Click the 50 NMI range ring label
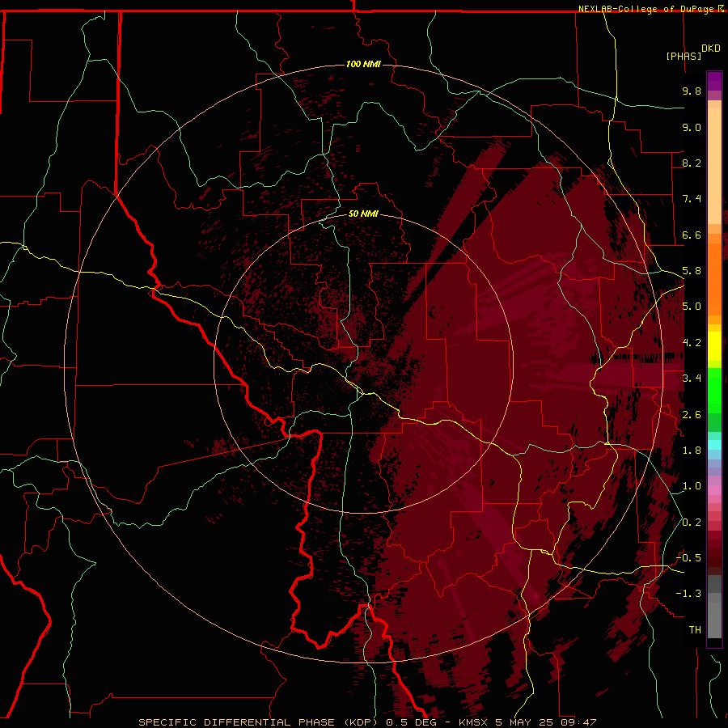Viewport: 728px width, 728px height. click(x=363, y=214)
